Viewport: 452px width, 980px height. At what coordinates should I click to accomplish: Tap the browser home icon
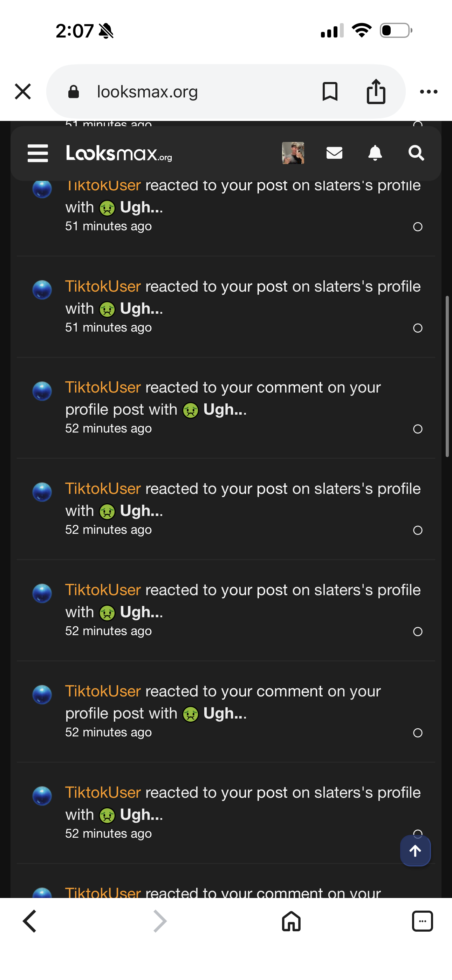[x=291, y=921]
